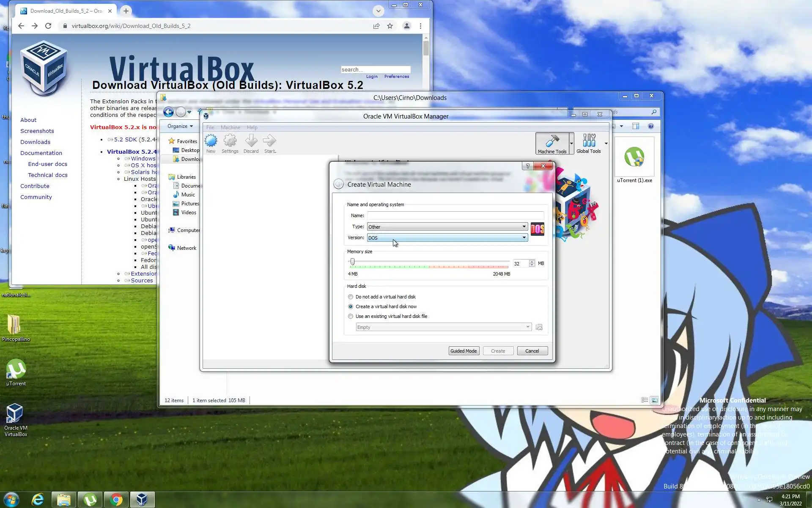Select Create a virtual hard disk now
Image resolution: width=812 pixels, height=508 pixels.
click(x=351, y=306)
